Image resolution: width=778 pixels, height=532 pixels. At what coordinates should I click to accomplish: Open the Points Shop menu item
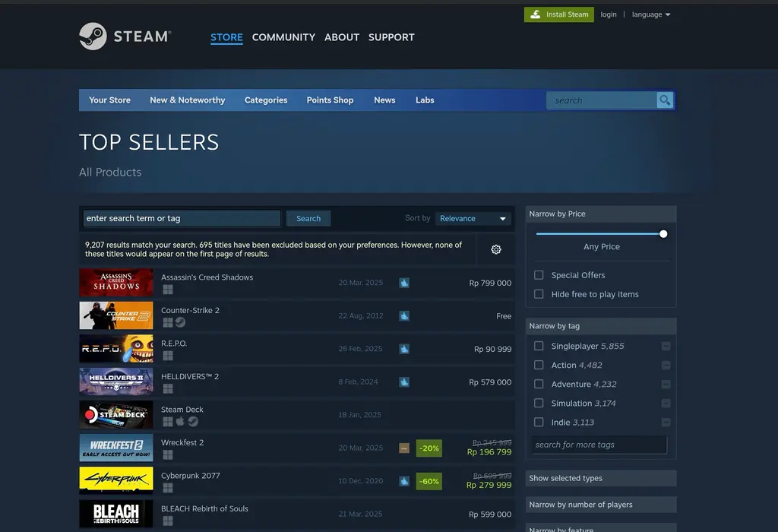click(x=330, y=100)
